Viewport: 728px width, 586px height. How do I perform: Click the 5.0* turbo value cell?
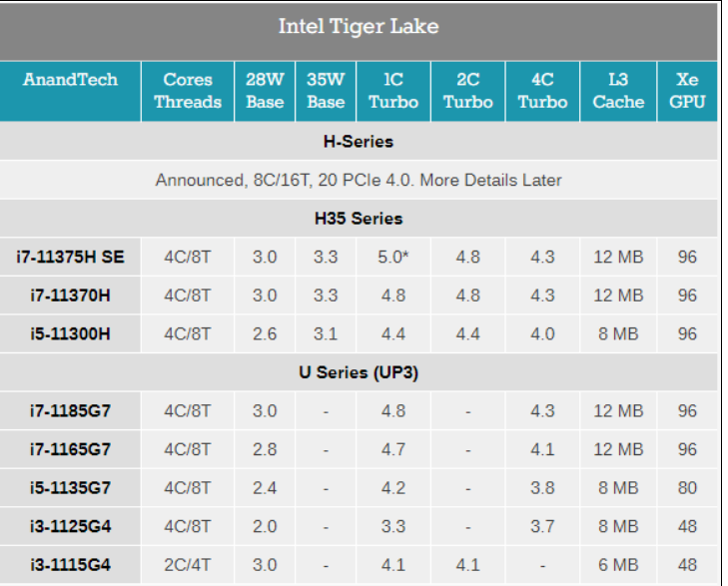pyautogui.click(x=393, y=257)
